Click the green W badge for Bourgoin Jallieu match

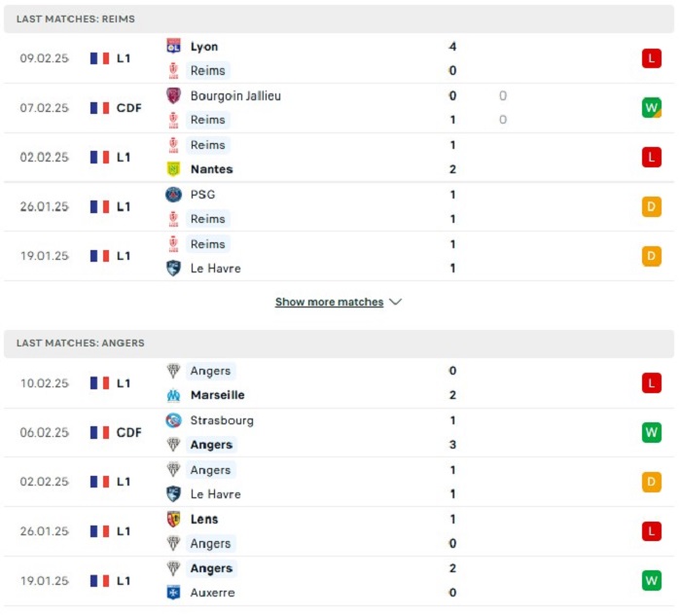tap(651, 108)
